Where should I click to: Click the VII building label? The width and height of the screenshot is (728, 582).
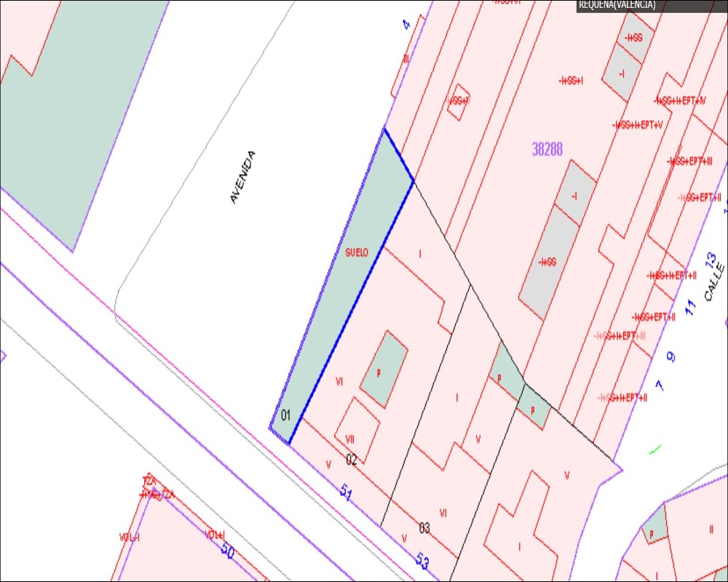350,439
